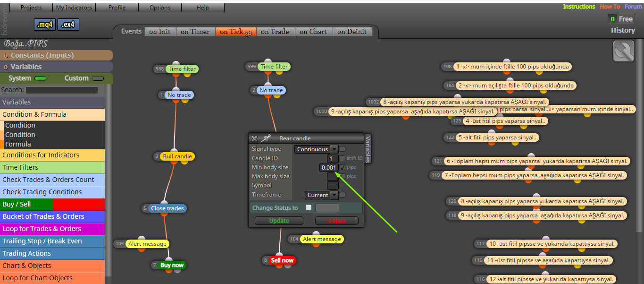Select the on Tick event tab

pos(235,32)
